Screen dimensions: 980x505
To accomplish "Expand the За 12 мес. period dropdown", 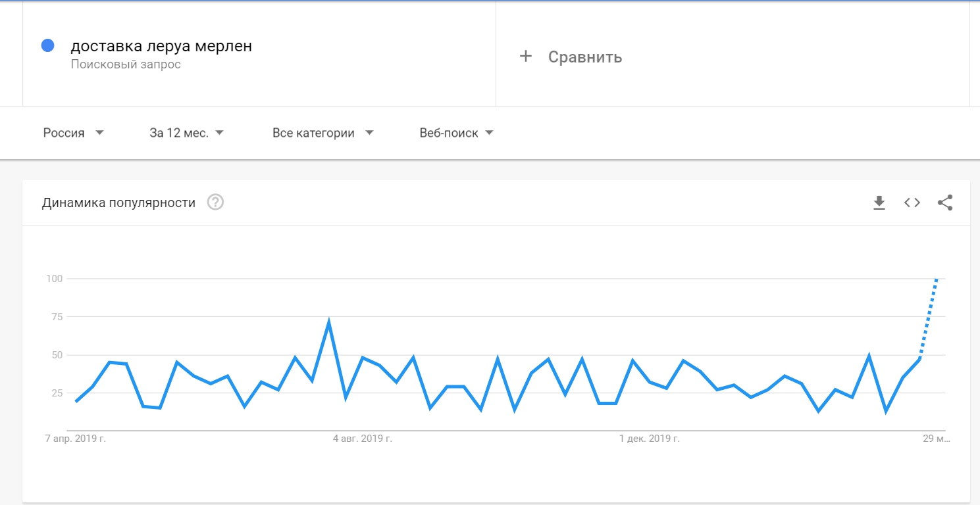I will (x=186, y=133).
